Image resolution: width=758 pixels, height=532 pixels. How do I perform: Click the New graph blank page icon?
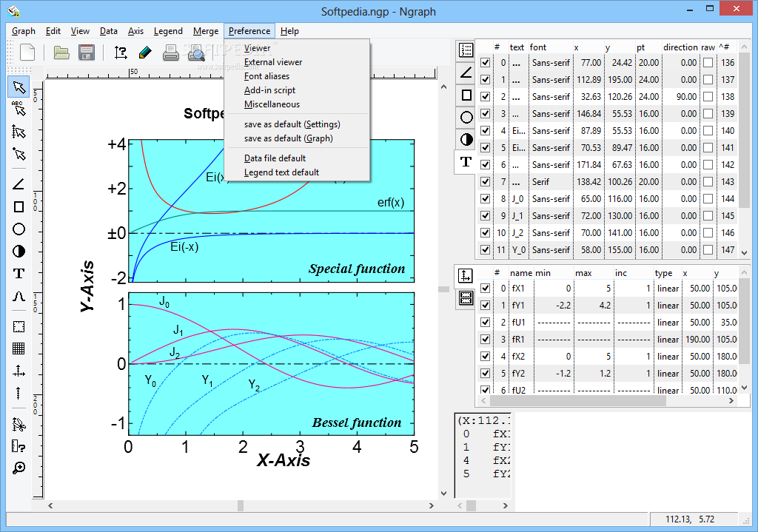pos(27,53)
